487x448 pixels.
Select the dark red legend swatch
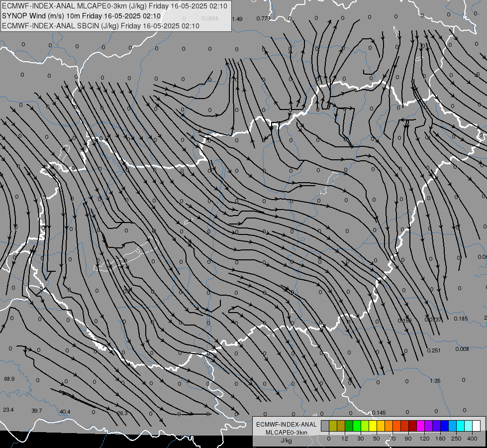(x=413, y=426)
